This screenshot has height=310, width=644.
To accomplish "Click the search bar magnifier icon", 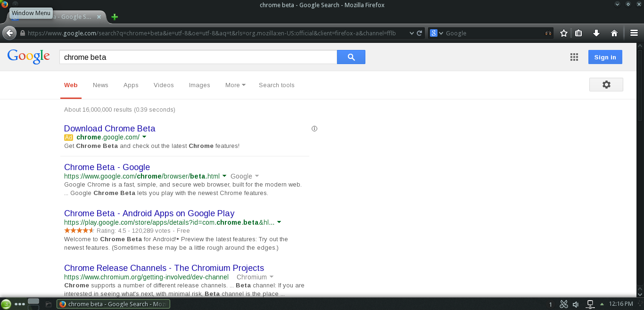I will pos(548,33).
